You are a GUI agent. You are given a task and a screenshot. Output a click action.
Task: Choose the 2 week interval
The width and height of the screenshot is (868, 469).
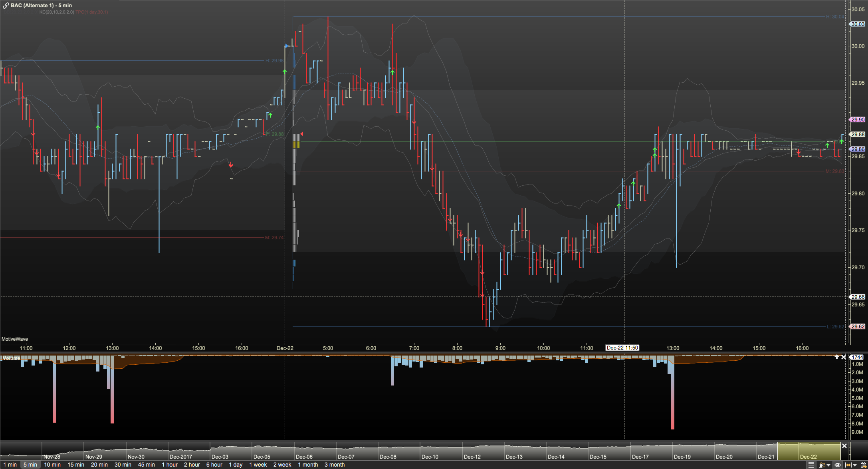(282, 465)
